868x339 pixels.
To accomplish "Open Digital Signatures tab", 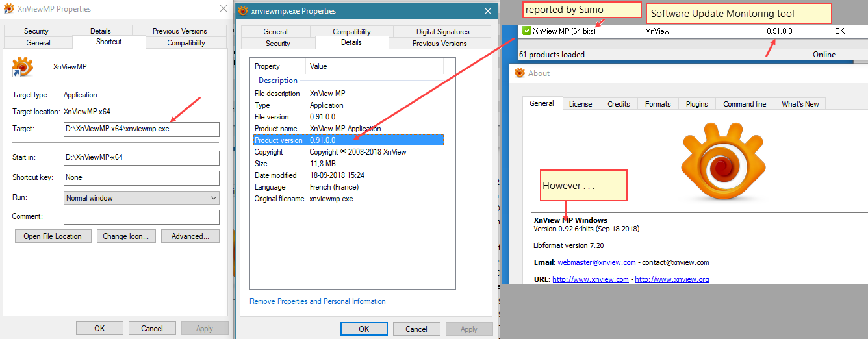I will pos(443,31).
